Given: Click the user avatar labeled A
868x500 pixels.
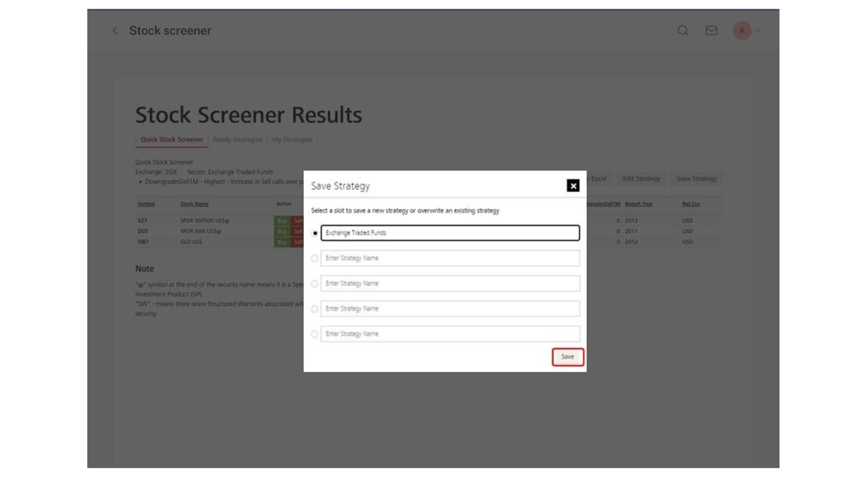Looking at the screenshot, I should point(742,31).
